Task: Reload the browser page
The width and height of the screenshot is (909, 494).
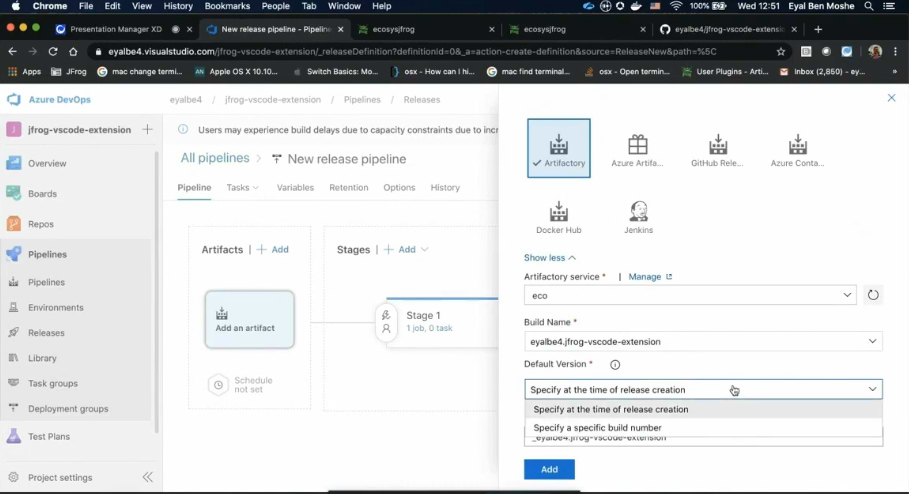Action: pyautogui.click(x=53, y=52)
